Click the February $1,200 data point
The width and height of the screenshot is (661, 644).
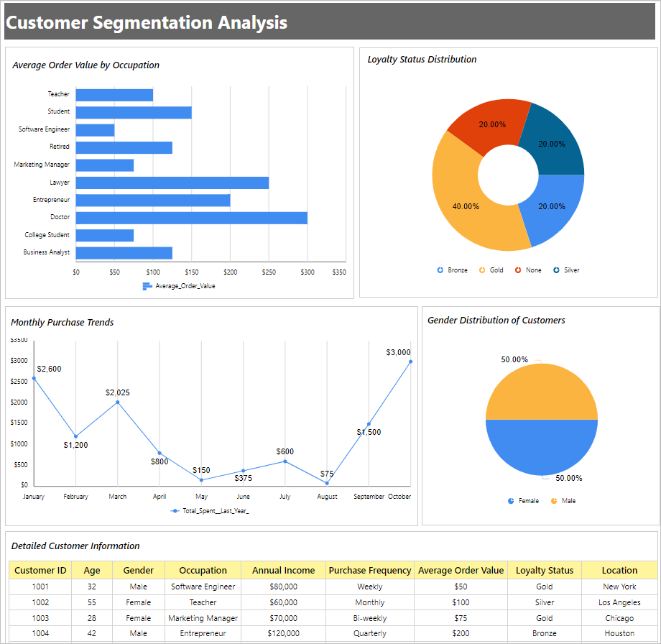[x=76, y=436]
